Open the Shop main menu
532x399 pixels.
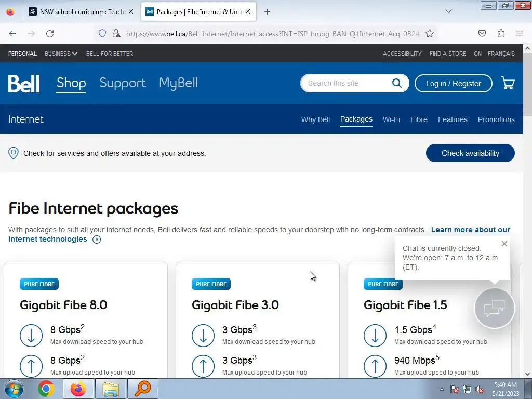coord(71,83)
